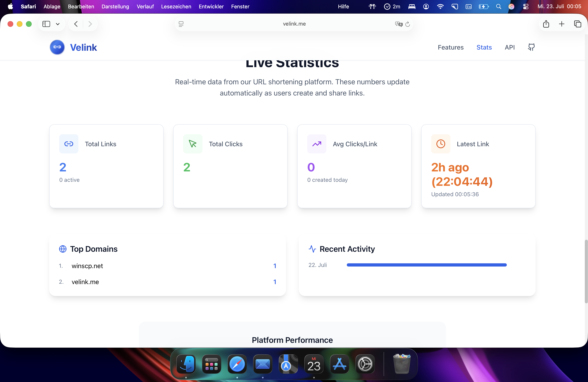The height and width of the screenshot is (382, 588).
Task: Expand the sidebar tab group dropdown chevron
Action: point(58,24)
